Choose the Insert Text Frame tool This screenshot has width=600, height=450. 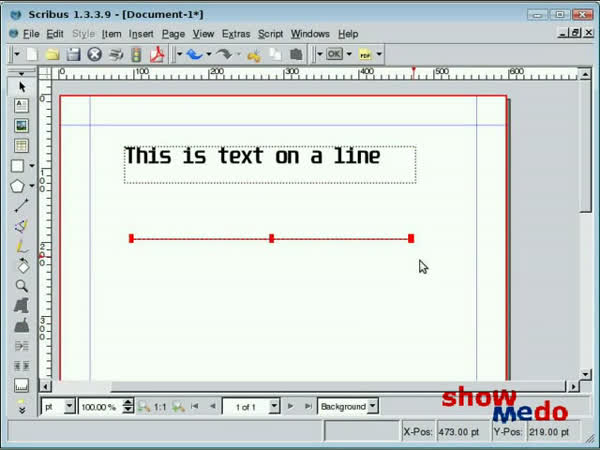click(21, 106)
